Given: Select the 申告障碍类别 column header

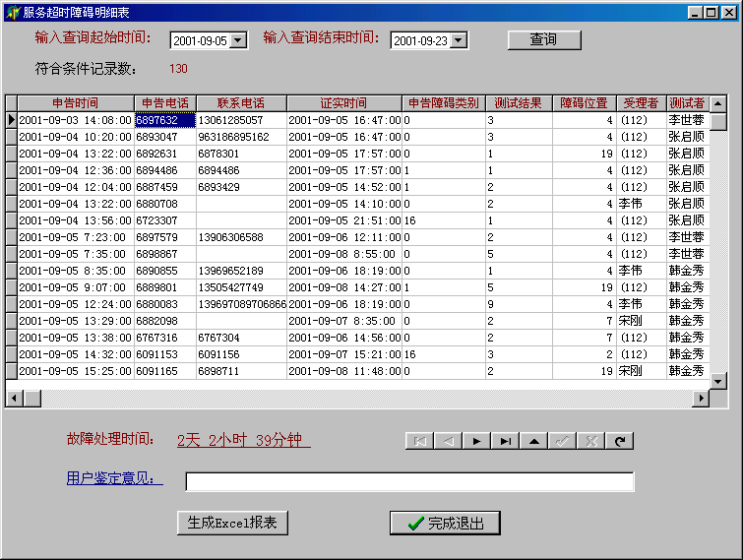Looking at the screenshot, I should click(x=444, y=103).
